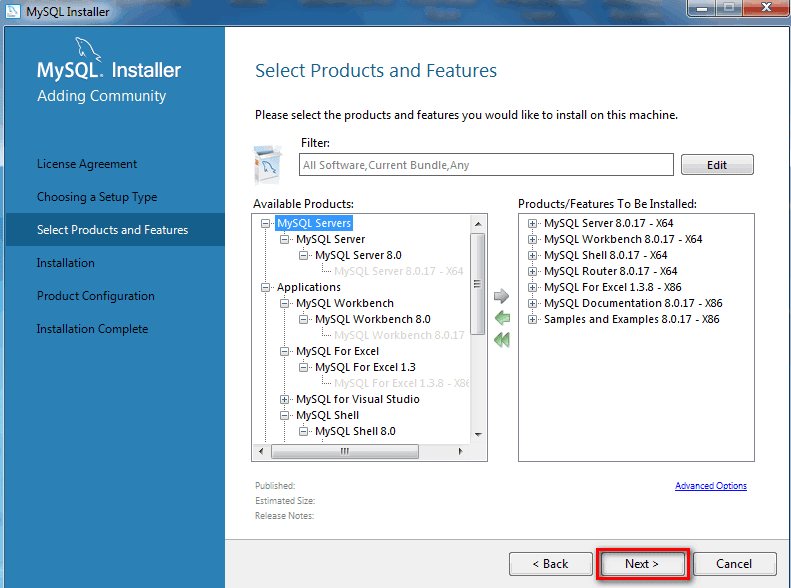Click the Edit filter button
This screenshot has height=588, width=791.
(717, 165)
